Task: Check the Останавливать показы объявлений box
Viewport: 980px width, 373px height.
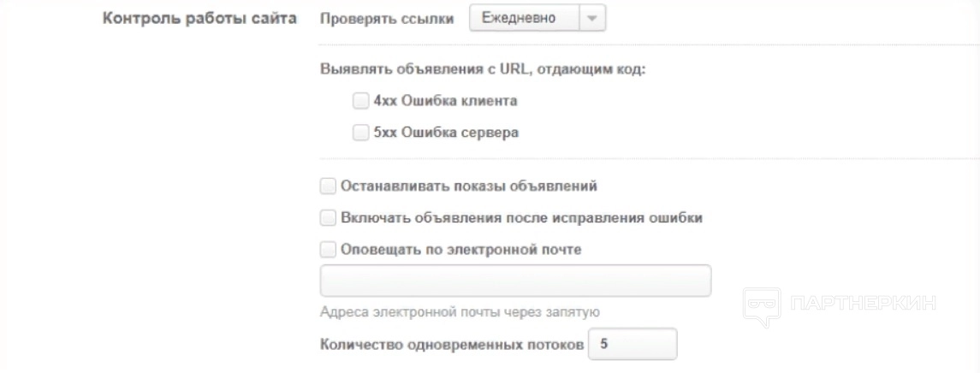Action: click(x=328, y=186)
